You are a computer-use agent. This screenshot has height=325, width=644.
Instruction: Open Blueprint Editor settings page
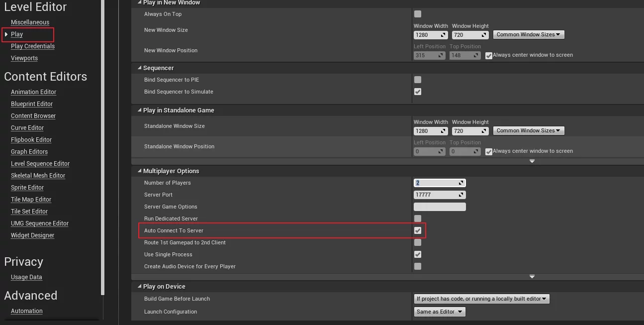tap(32, 104)
